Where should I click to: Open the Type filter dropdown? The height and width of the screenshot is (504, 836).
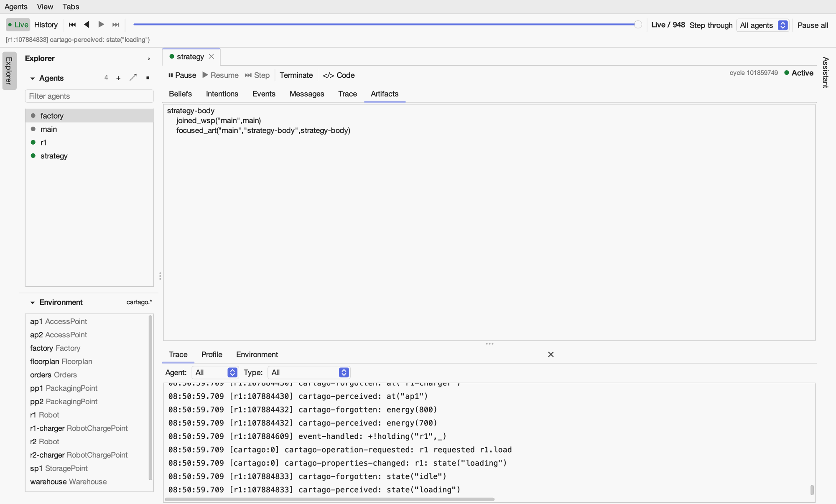(x=309, y=372)
